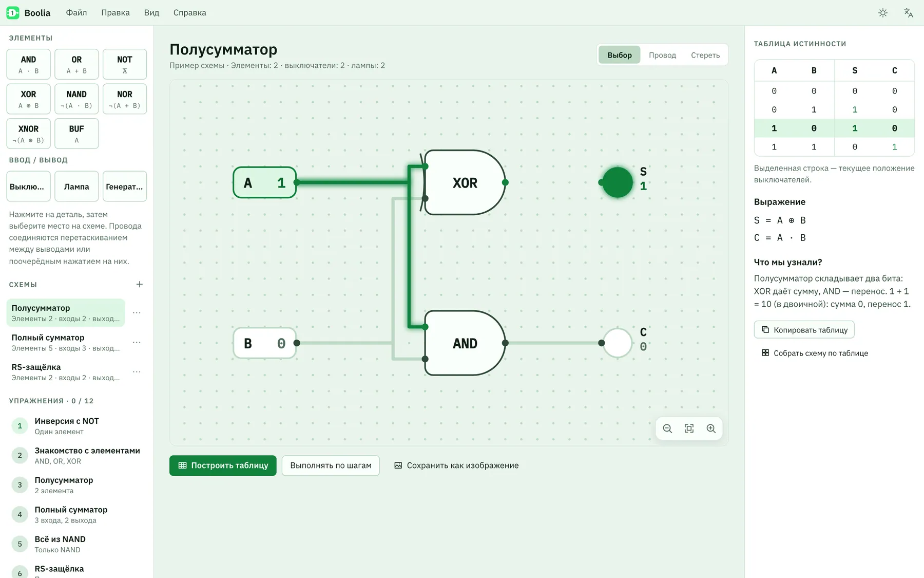Open exercise 1 Инверсия с NOT
Viewport: 924px width, 578px height.
coord(76,426)
